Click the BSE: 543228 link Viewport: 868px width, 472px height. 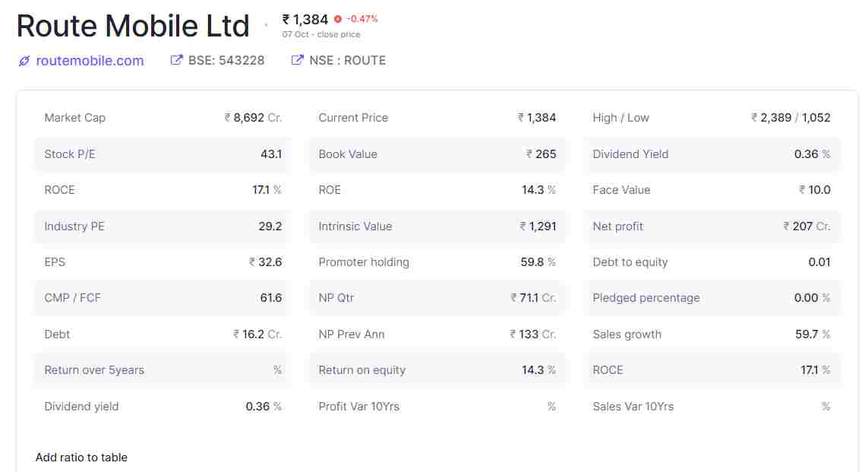click(x=225, y=59)
